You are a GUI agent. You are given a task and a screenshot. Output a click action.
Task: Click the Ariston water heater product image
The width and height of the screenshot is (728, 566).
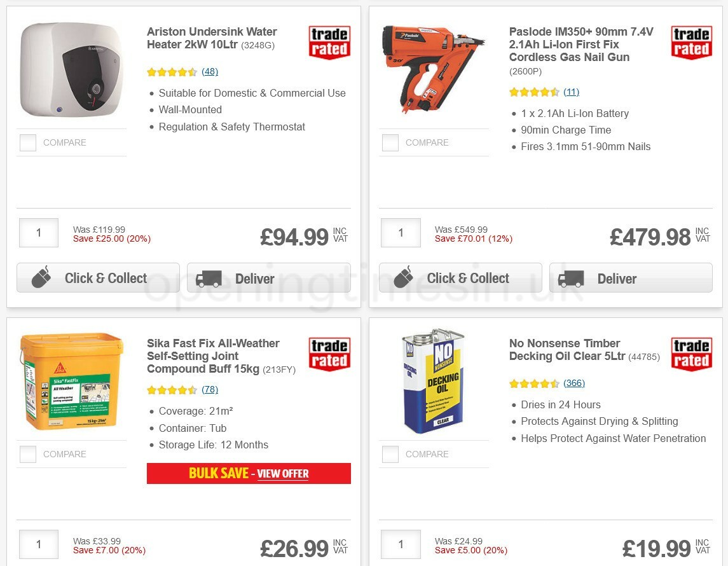tap(71, 70)
